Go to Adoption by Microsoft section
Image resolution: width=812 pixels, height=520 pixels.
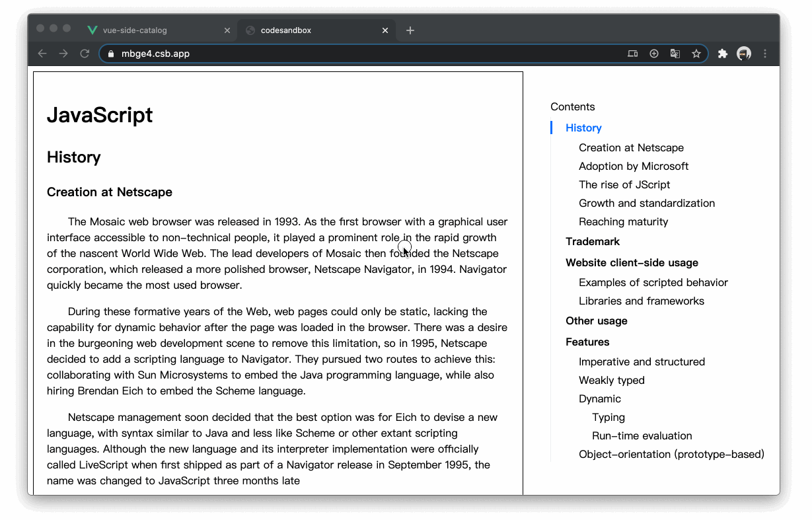pyautogui.click(x=634, y=167)
